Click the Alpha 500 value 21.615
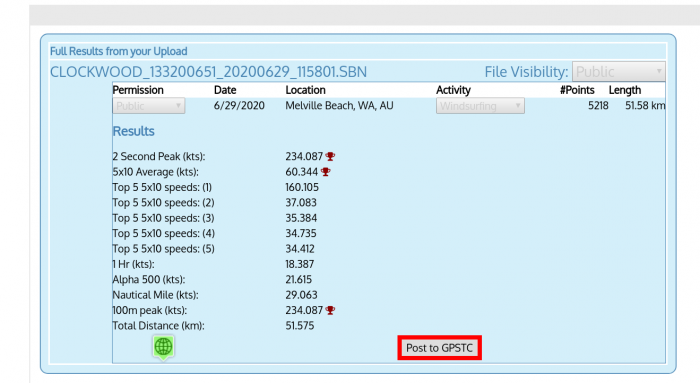Image resolution: width=700 pixels, height=383 pixels. point(299,280)
